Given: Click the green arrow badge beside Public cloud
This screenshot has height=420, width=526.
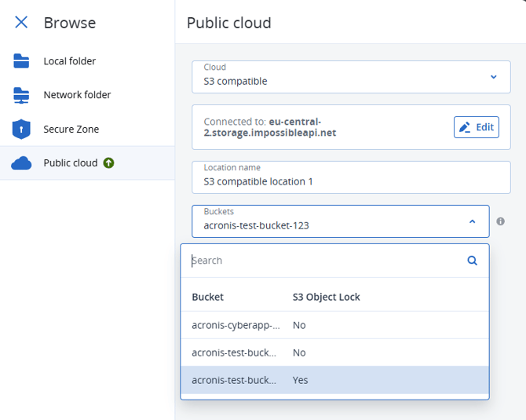Looking at the screenshot, I should (109, 163).
